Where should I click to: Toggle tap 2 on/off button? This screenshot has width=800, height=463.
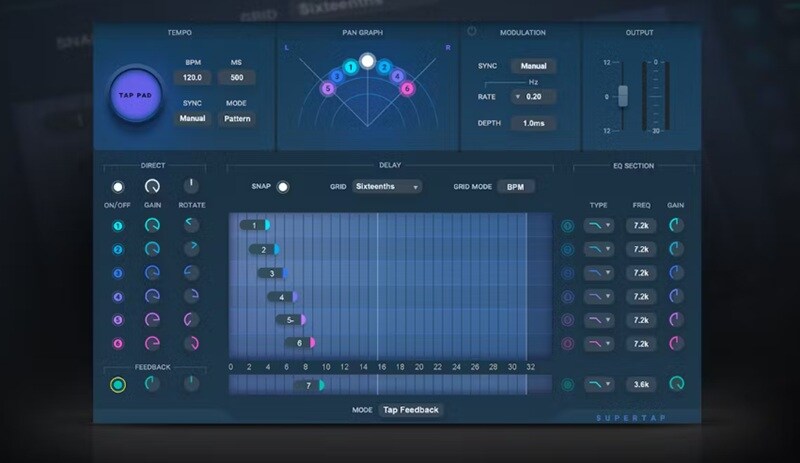pyautogui.click(x=118, y=250)
